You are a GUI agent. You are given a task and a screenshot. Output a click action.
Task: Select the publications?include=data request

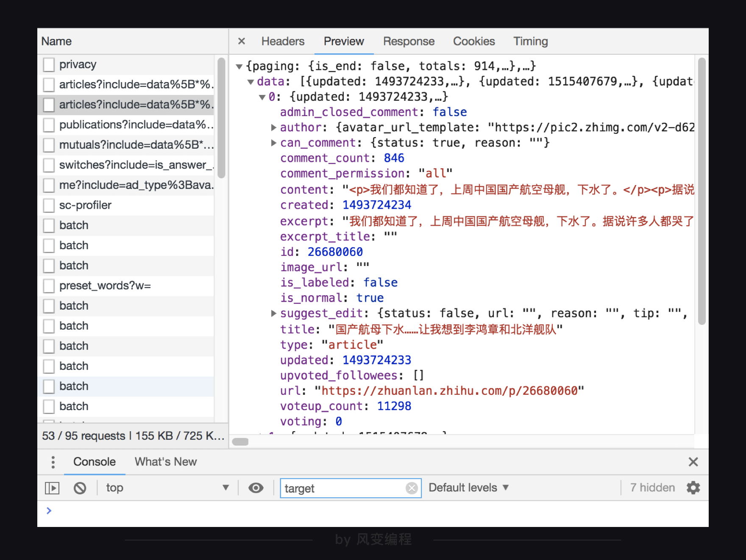pos(126,125)
